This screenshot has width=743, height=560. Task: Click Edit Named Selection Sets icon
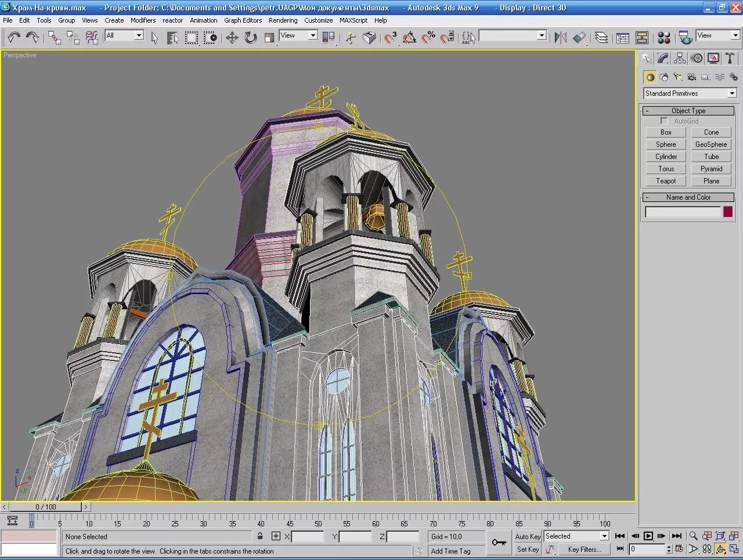[x=468, y=38]
